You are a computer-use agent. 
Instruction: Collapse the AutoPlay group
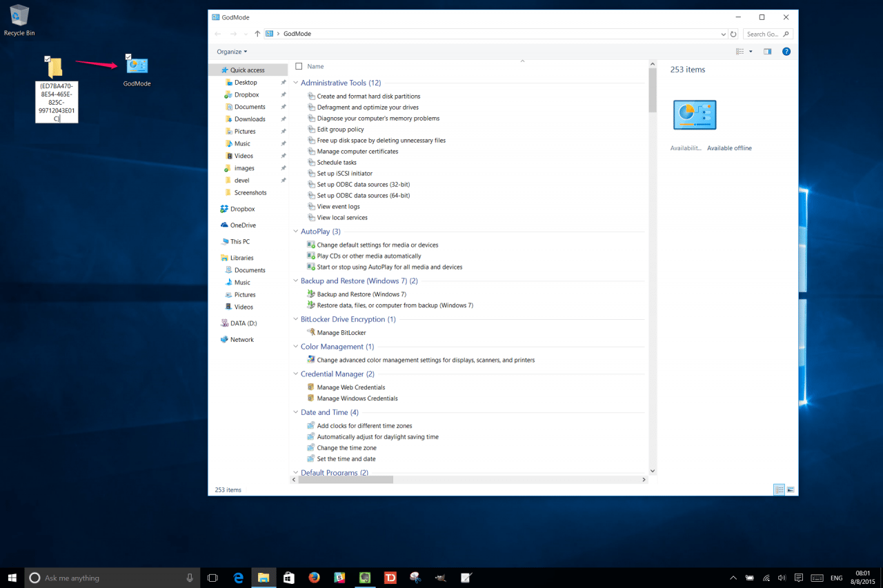click(x=296, y=232)
